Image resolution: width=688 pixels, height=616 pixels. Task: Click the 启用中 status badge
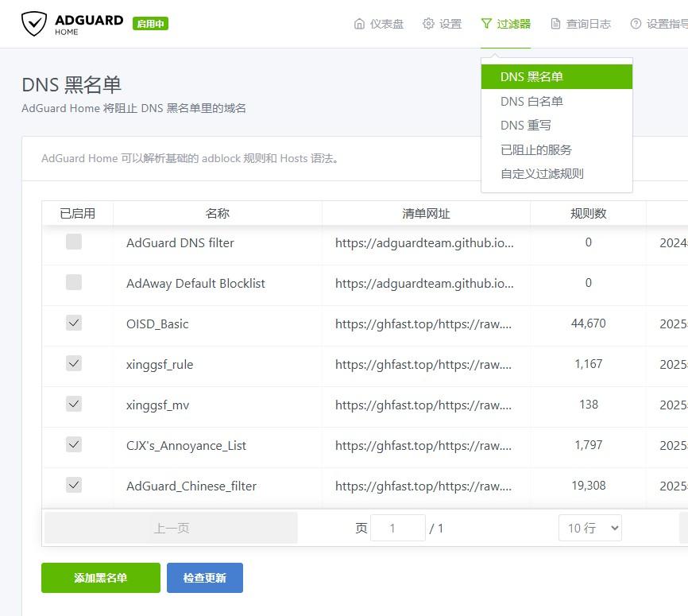150,24
